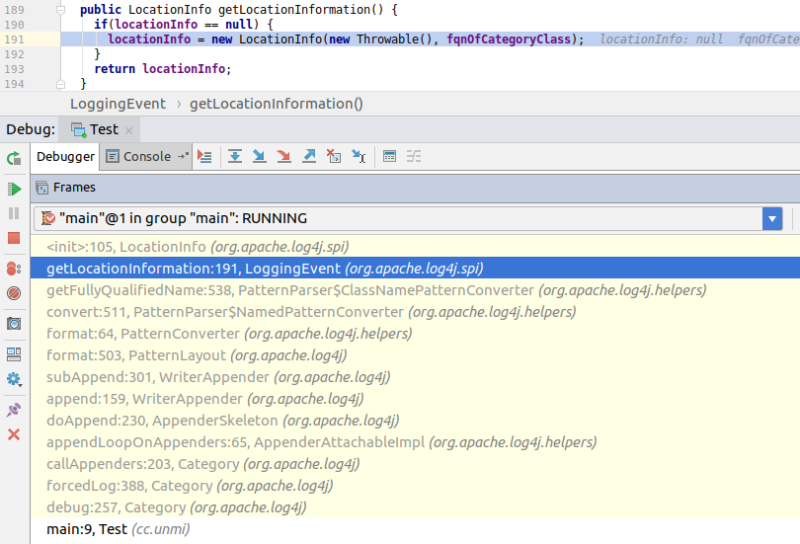The width and height of the screenshot is (800, 544).
Task: Click the Rerun Test icon
Action: click(x=14, y=158)
